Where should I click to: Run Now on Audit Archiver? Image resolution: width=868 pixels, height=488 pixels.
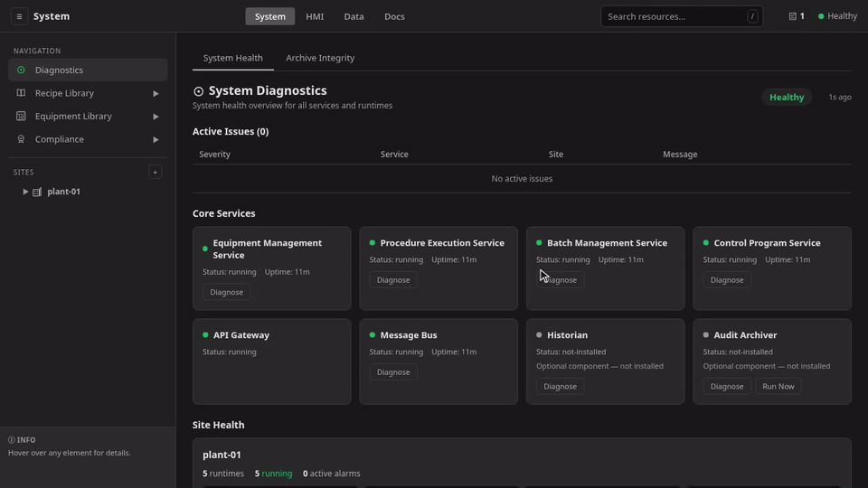pos(778,387)
